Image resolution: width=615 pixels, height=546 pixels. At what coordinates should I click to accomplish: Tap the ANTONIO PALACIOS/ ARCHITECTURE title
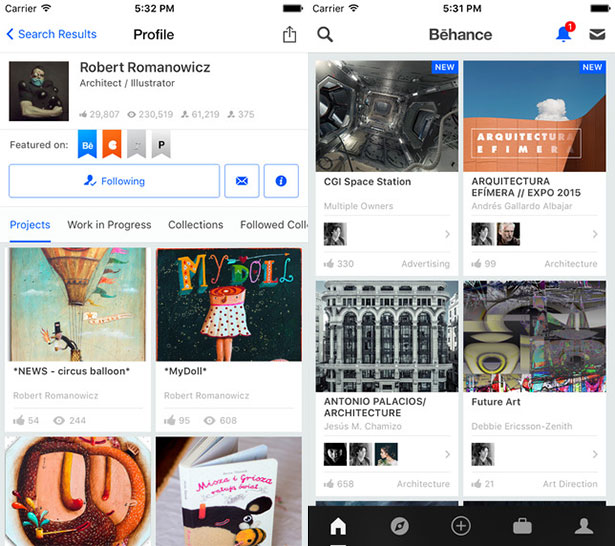375,407
